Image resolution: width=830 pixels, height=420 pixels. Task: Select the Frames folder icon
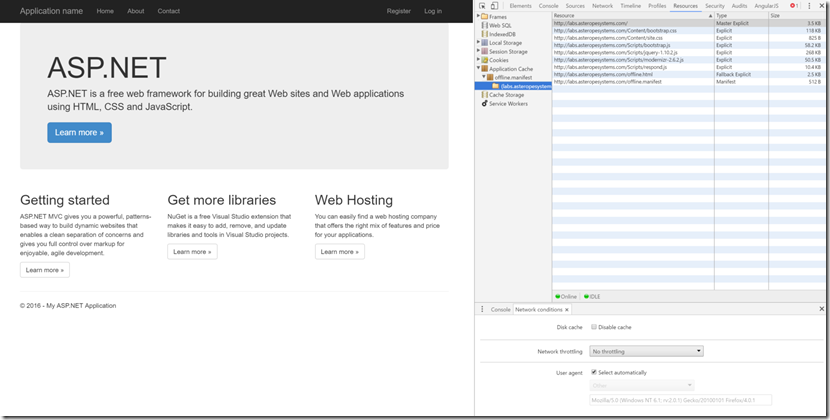click(484, 16)
